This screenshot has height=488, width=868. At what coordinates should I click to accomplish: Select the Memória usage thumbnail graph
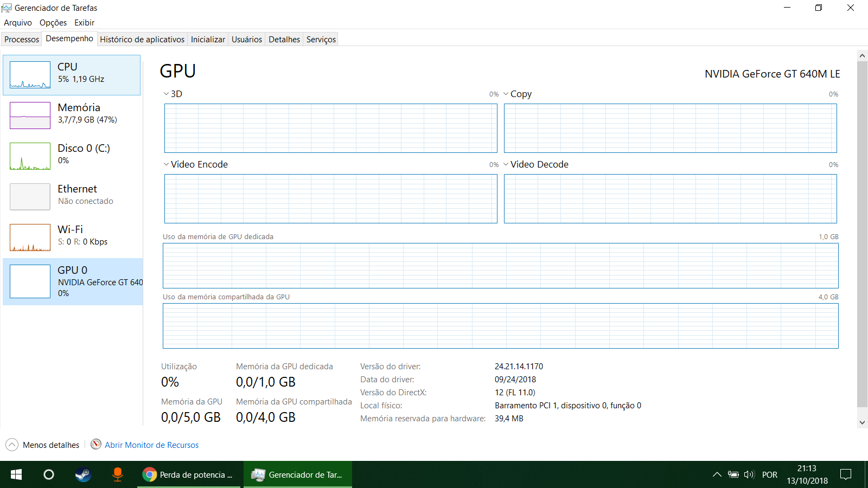pos(30,115)
